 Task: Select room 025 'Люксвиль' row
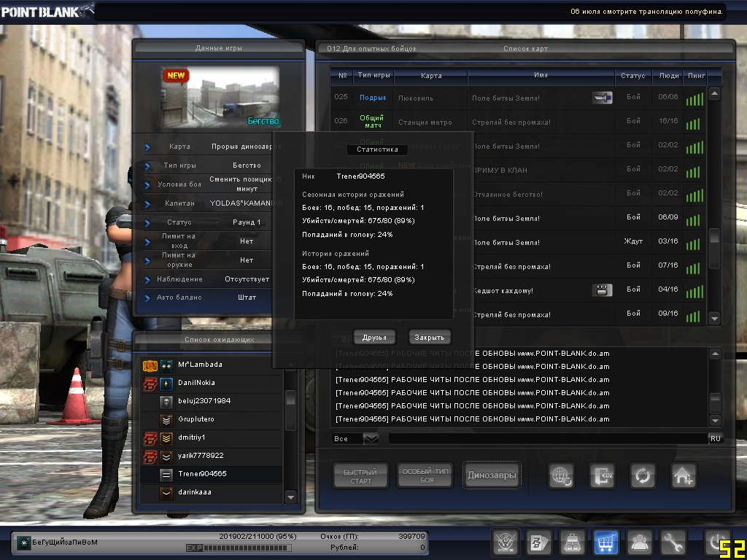pos(518,98)
